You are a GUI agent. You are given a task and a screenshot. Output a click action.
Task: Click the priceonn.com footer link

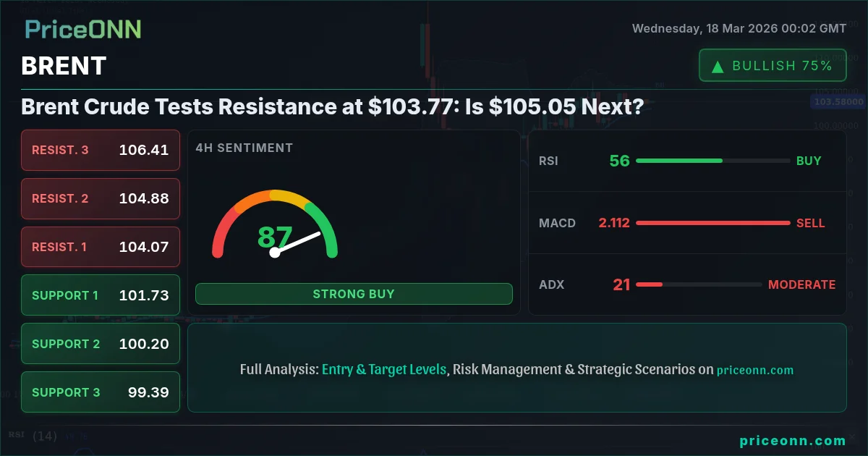click(793, 440)
